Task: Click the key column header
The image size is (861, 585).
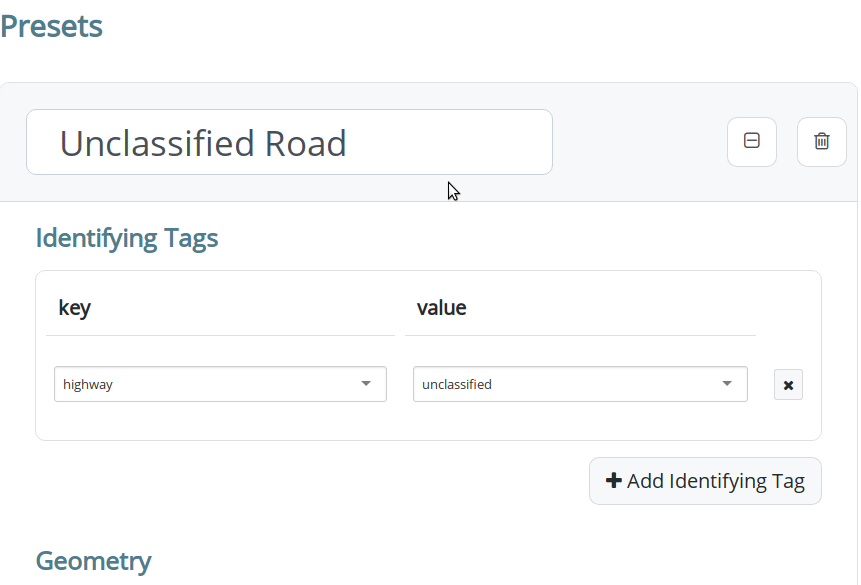Action: [x=75, y=308]
